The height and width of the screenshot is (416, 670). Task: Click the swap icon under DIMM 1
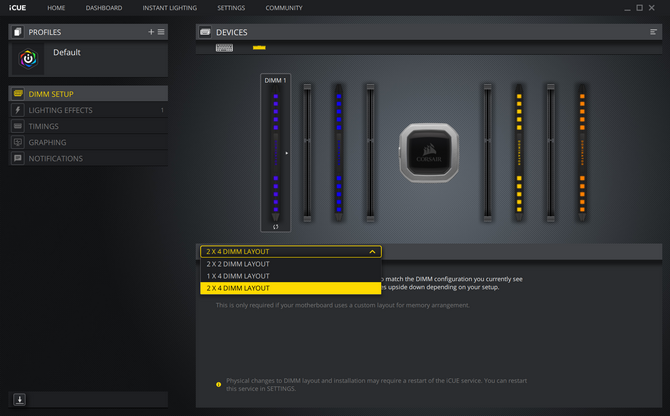[x=276, y=227]
